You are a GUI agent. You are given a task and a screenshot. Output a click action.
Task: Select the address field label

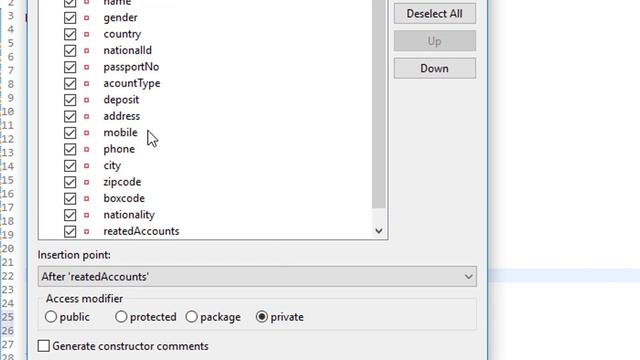(x=122, y=116)
